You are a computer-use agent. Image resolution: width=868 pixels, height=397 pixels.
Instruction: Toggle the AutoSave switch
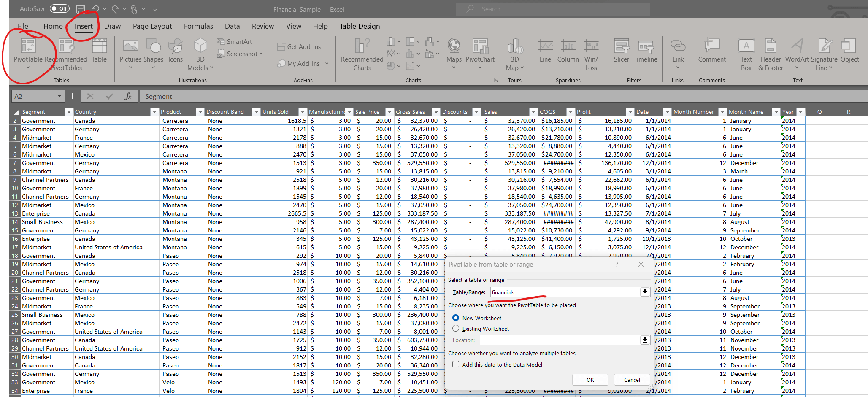click(59, 9)
